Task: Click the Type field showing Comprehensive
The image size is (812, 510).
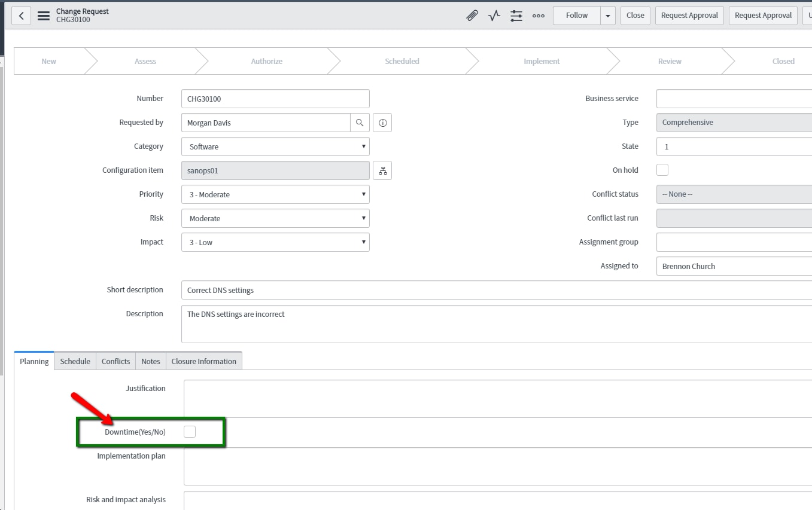Action: [x=734, y=123]
